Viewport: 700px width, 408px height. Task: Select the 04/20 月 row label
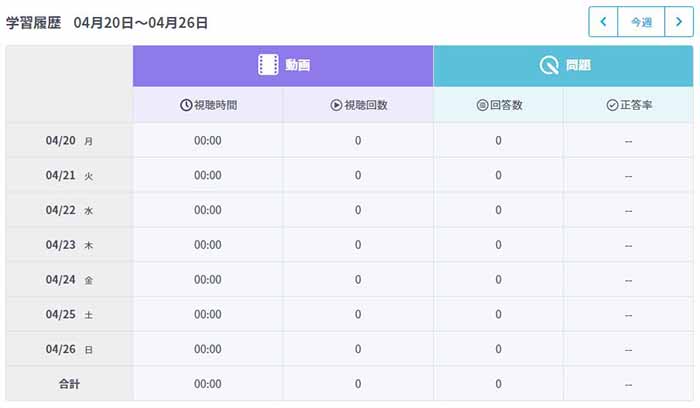(69, 141)
